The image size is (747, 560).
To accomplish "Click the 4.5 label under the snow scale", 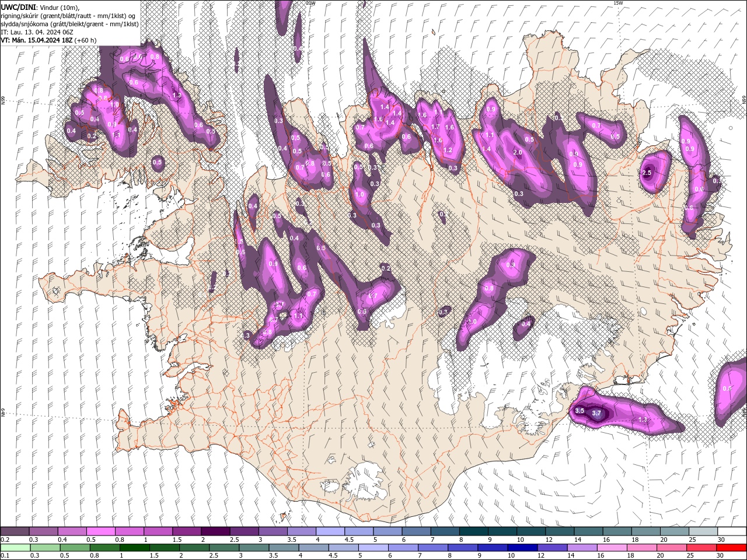I will point(349,540).
